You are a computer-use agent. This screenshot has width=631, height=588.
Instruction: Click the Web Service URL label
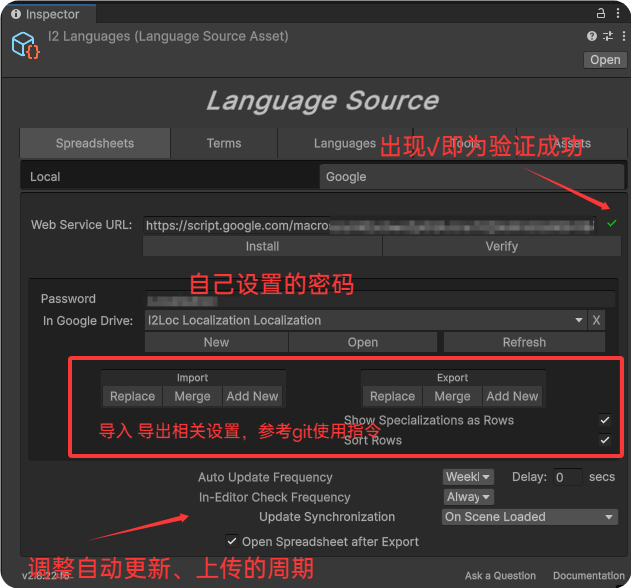coord(82,225)
